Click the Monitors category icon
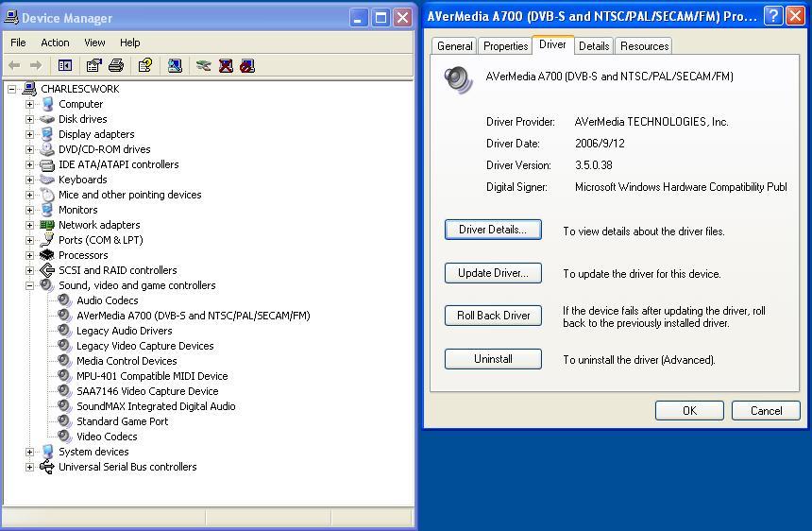The height and width of the screenshot is (531, 812). [x=47, y=210]
